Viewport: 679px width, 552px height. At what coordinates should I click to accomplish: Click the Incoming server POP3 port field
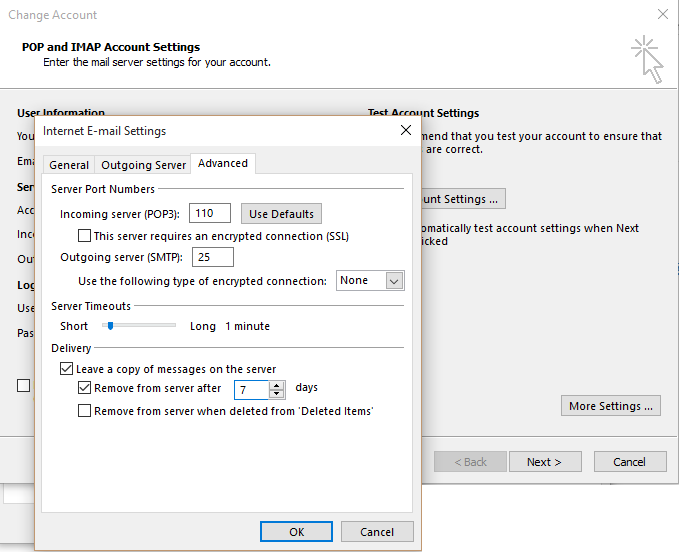[210, 213]
